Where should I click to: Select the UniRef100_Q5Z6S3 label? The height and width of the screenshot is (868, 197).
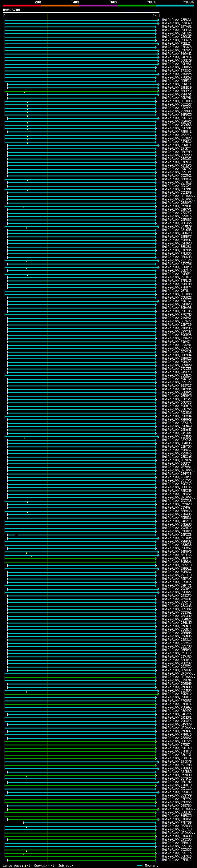coord(176,125)
